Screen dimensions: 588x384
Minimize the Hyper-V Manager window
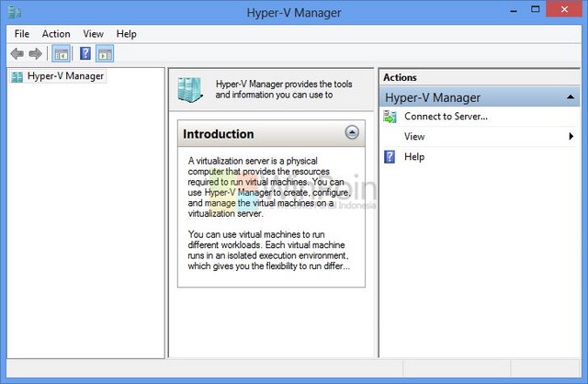click(514, 10)
